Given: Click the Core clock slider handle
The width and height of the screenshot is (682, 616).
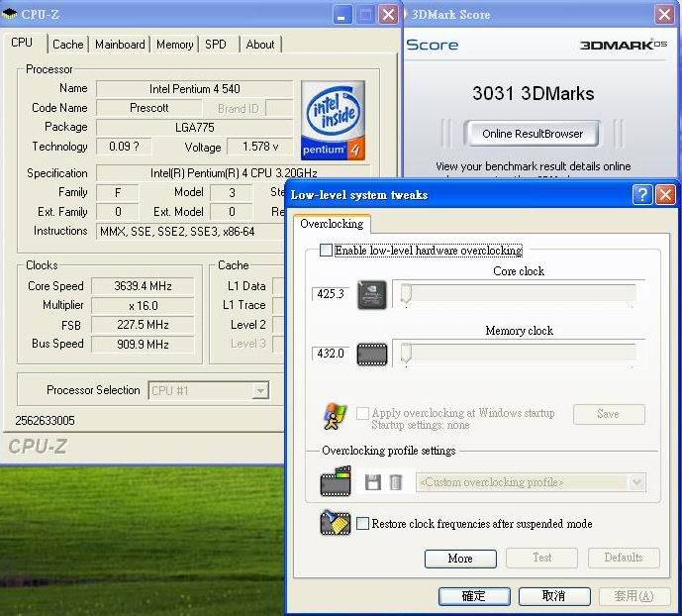Looking at the screenshot, I should click(x=406, y=294).
